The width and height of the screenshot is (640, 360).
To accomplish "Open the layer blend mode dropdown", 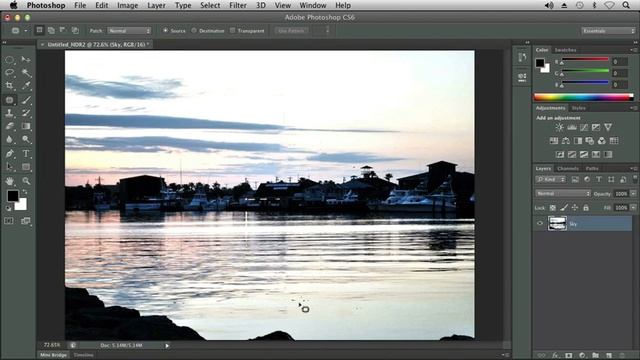I will click(562, 193).
